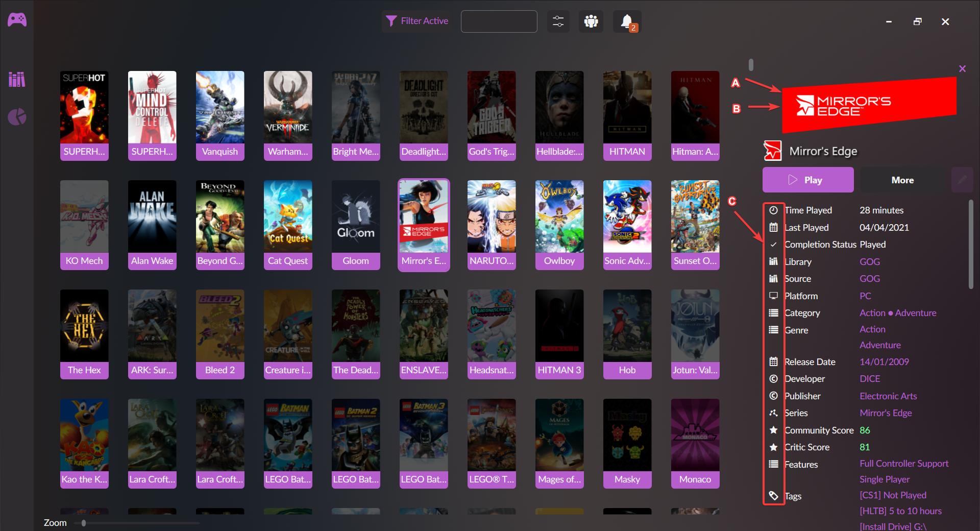The image size is (980, 531).
Task: Click the Filter Active funnel button
Action: [417, 21]
